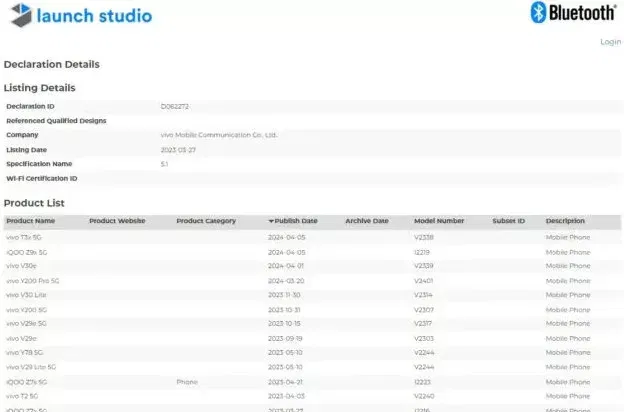624x412 pixels.
Task: Select publish date 2023-04-21
Action: 285,382
